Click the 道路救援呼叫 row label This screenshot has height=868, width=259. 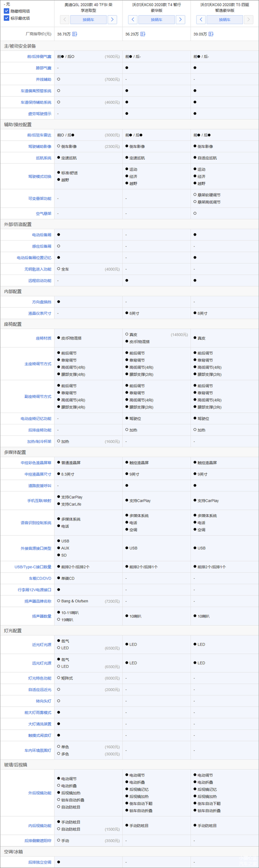point(40,486)
